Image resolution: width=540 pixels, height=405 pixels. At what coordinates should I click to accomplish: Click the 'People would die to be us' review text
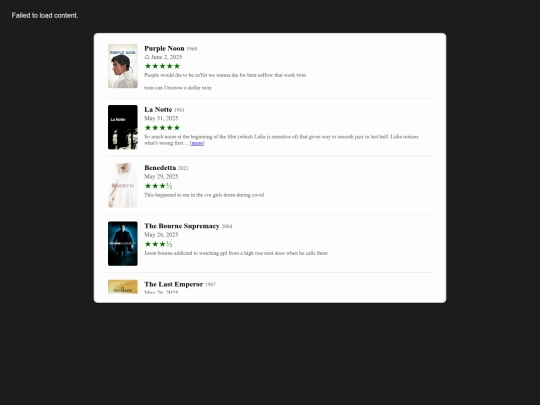click(225, 75)
